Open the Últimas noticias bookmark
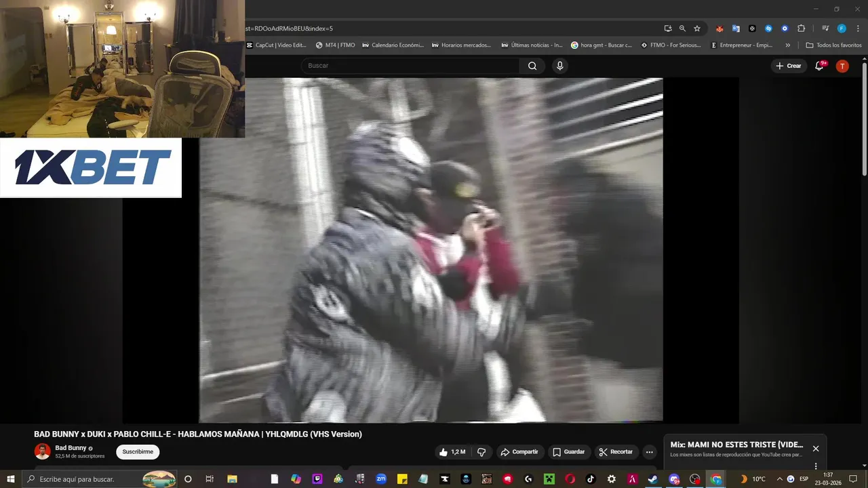 pos(532,45)
